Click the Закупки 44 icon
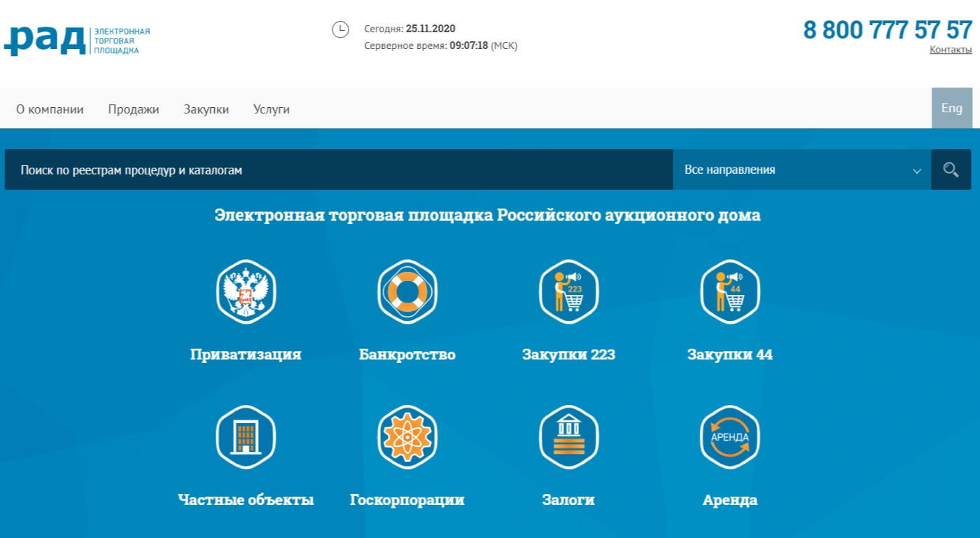The width and height of the screenshot is (980, 538). click(730, 290)
